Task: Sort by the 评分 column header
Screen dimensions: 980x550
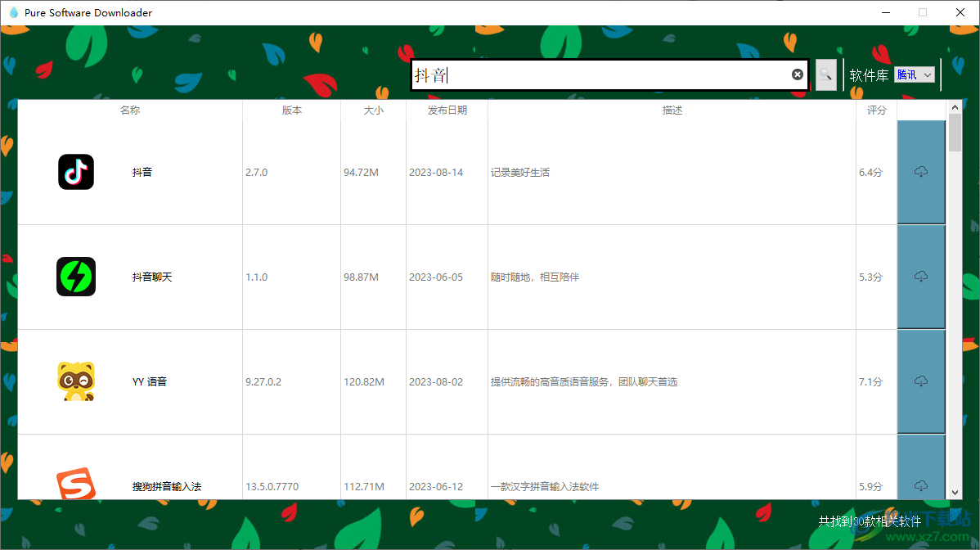Action: pos(877,110)
